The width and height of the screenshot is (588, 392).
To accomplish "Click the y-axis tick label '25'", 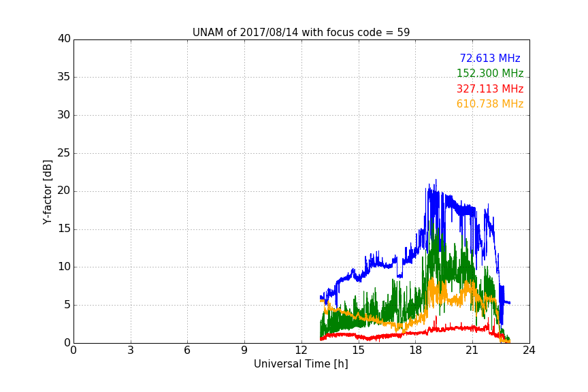I will click(x=64, y=152).
